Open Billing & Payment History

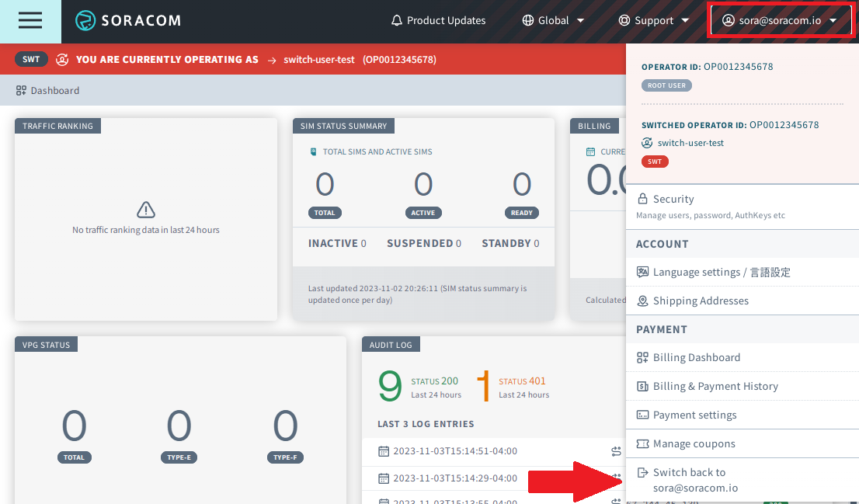point(715,387)
